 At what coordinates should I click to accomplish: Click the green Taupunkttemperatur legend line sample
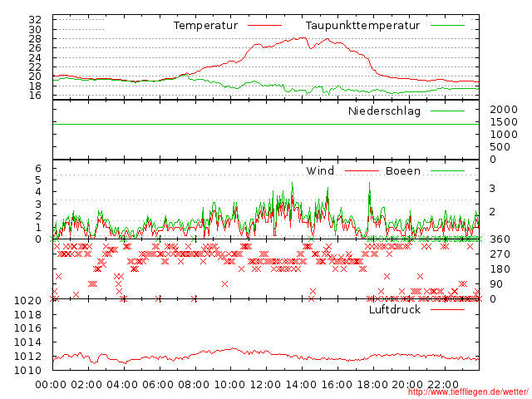point(447,26)
